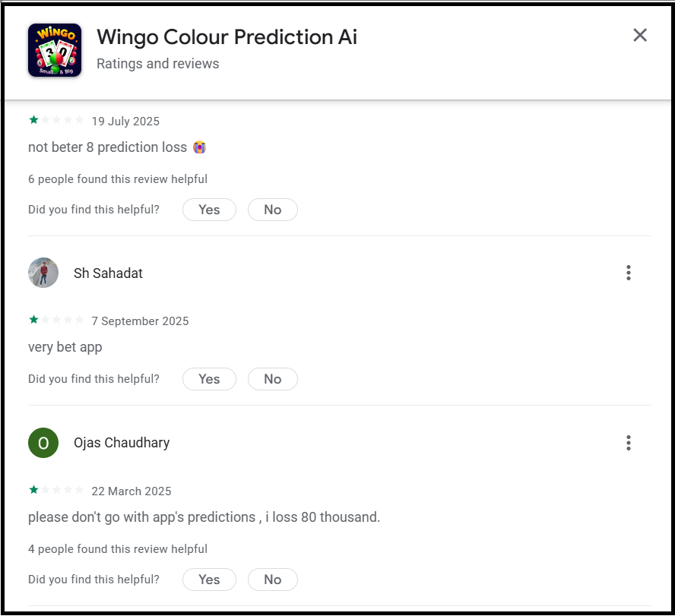
Task: Mark the 19 July review as not helpful
Action: click(x=272, y=210)
